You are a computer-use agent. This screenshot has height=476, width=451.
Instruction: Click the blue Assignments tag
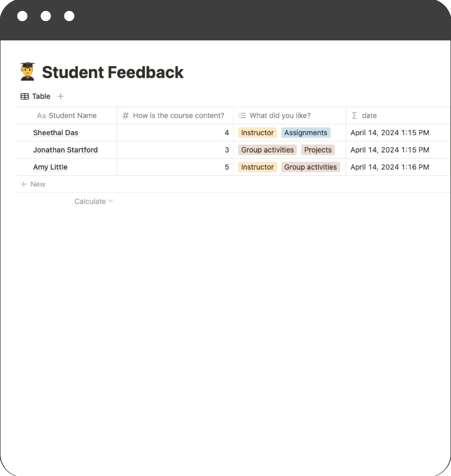[x=306, y=133]
